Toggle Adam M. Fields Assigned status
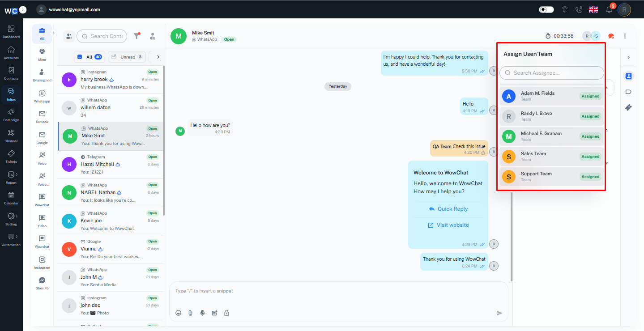Image resolution: width=644 pixels, height=331 pixels. [x=590, y=96]
